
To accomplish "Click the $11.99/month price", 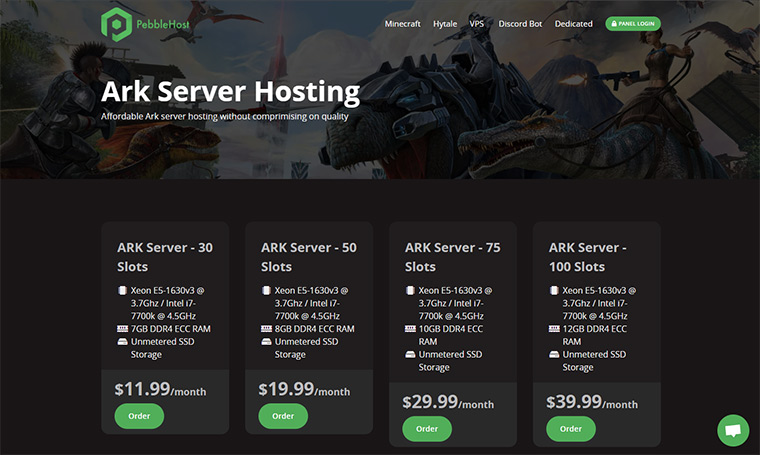I will point(160,389).
